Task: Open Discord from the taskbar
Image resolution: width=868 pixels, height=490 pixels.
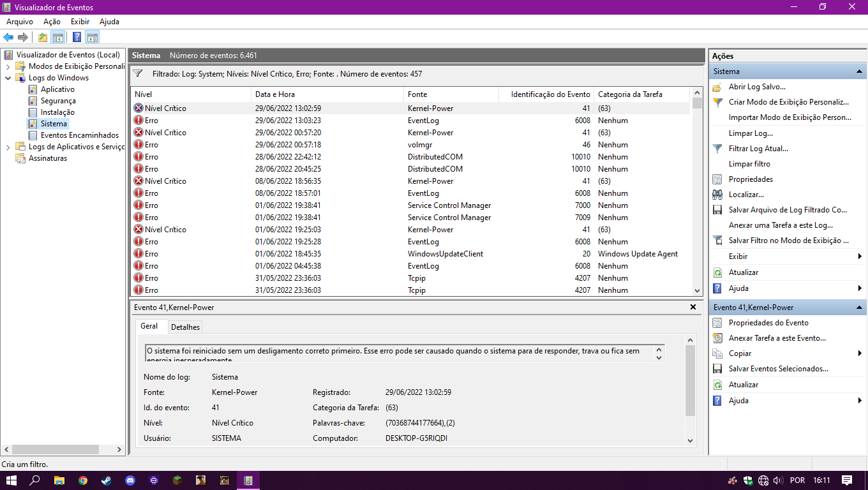Action: tap(130, 480)
